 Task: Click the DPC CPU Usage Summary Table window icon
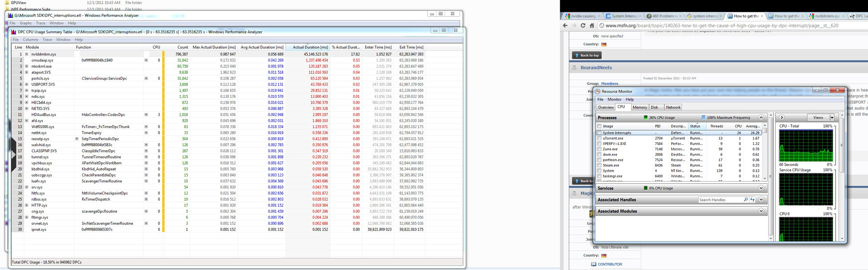[14, 32]
